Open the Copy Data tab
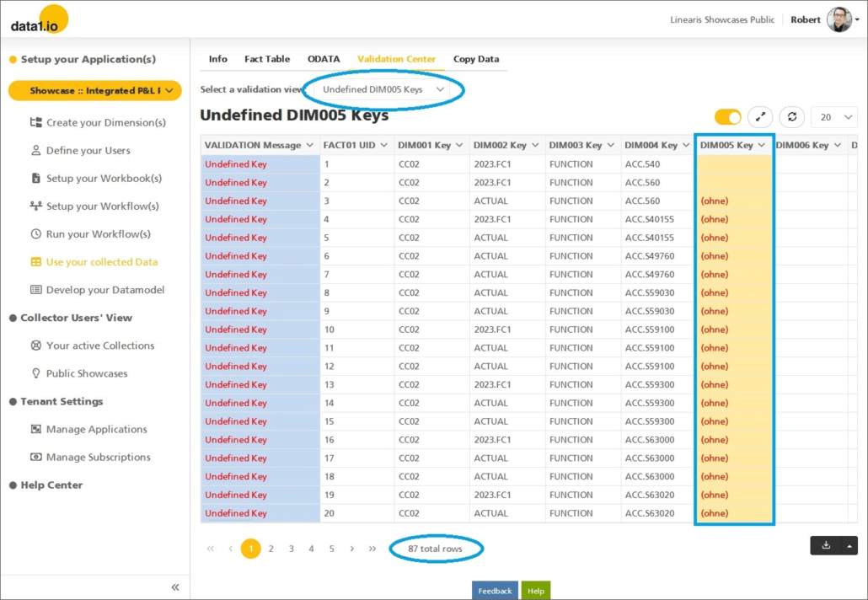Image resolution: width=868 pixels, height=600 pixels. (x=476, y=59)
